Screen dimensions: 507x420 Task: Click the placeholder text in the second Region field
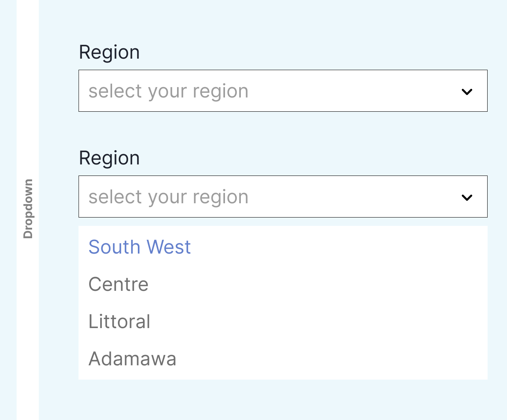point(168,197)
